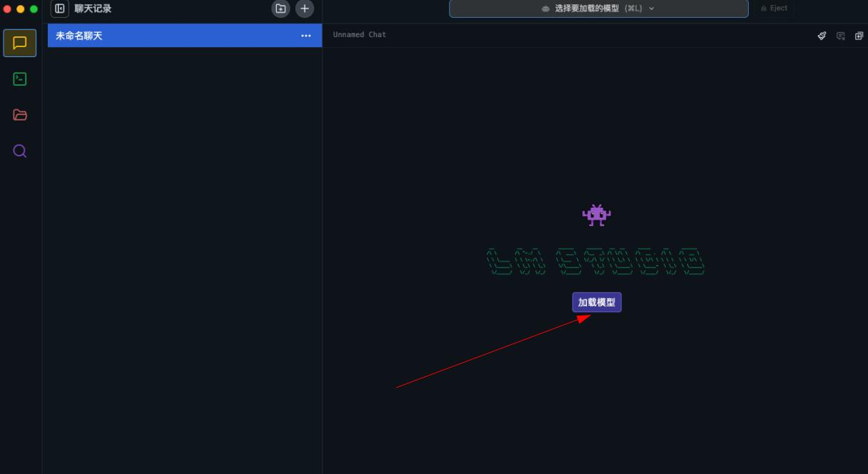Open the Chat view in the sidebar
The image size is (868, 474).
pyautogui.click(x=20, y=43)
